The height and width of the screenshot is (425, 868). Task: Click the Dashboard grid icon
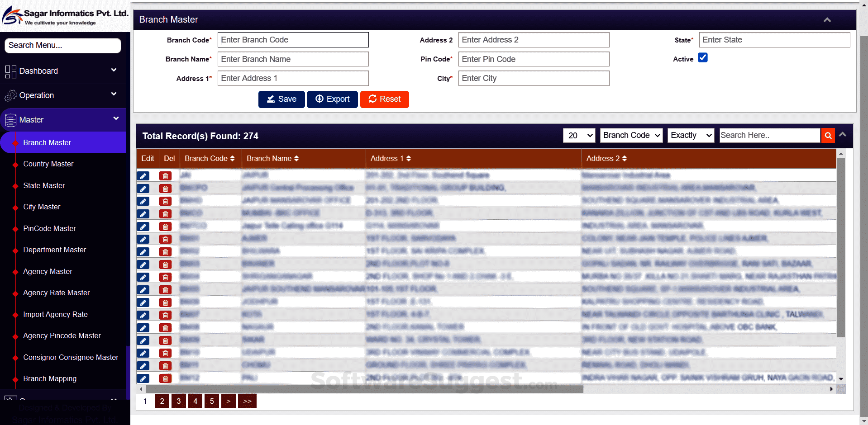(10, 71)
